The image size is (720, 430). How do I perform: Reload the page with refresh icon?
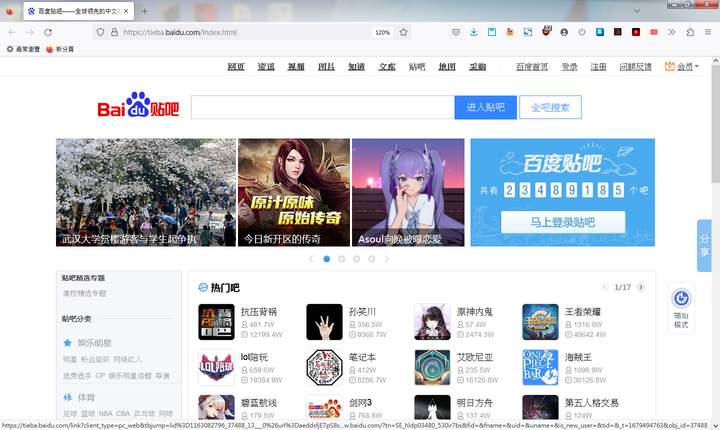click(x=48, y=32)
